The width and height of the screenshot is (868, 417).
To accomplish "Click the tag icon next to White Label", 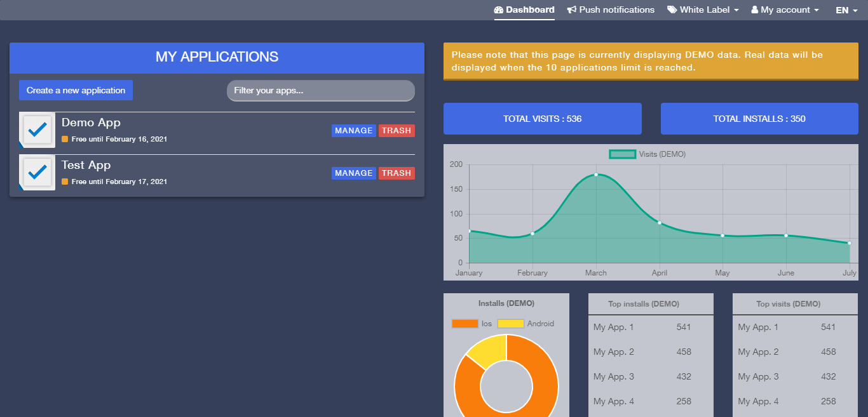I will 672,10.
